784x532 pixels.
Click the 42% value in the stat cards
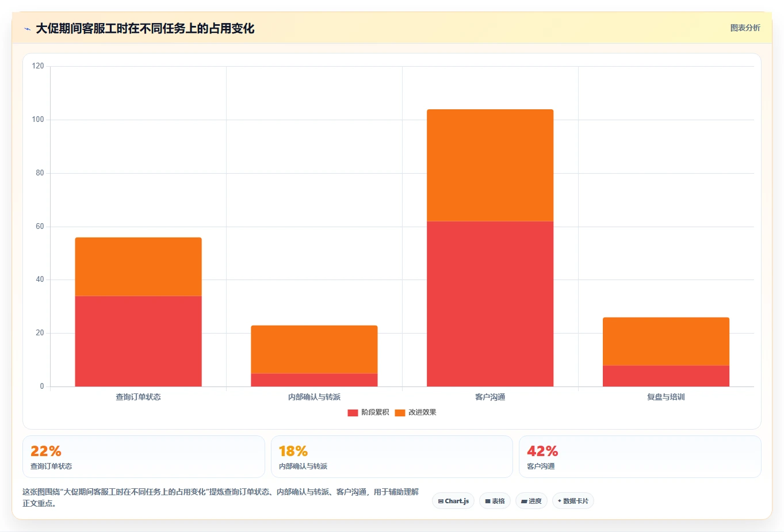click(x=542, y=451)
